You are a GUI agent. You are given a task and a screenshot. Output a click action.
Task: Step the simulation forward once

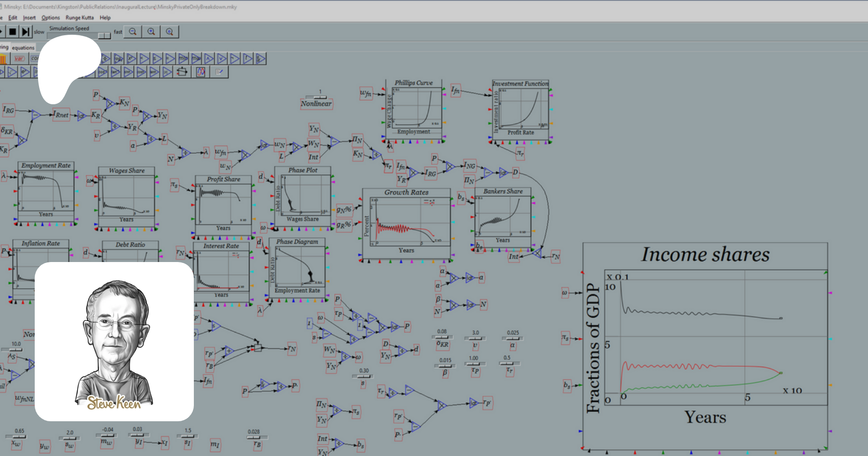coord(26,32)
